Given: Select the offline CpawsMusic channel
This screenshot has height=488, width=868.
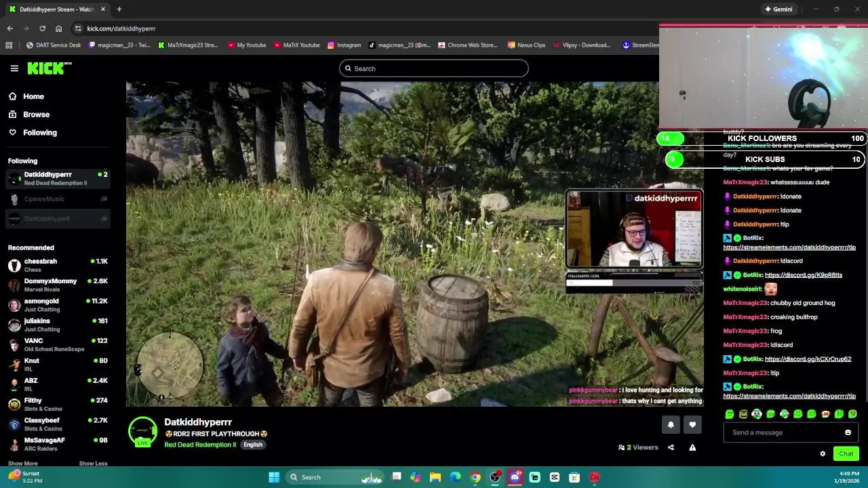Looking at the screenshot, I should (x=57, y=199).
